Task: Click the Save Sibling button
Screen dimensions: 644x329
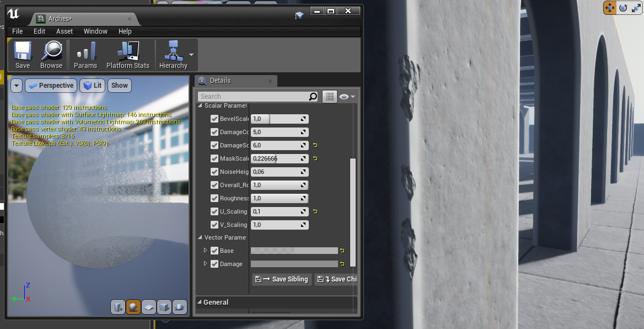Action: click(282, 279)
